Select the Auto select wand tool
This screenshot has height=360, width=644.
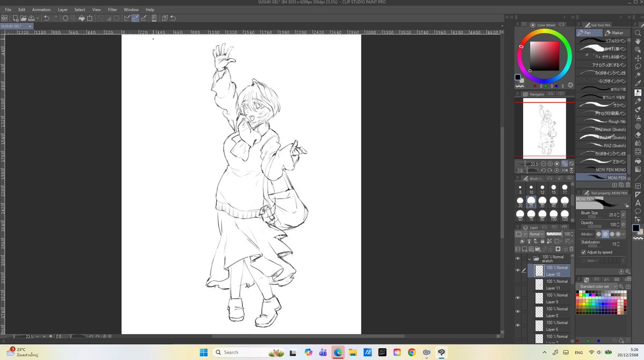click(x=638, y=75)
